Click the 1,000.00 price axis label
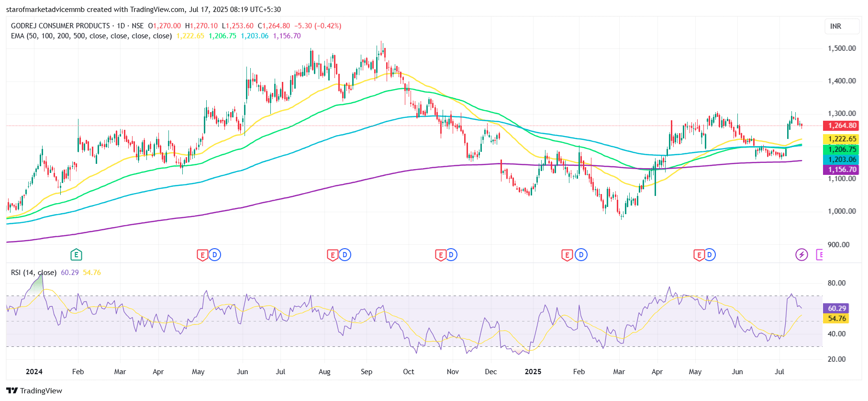Image resolution: width=868 pixels, height=401 pixels. 842,211
